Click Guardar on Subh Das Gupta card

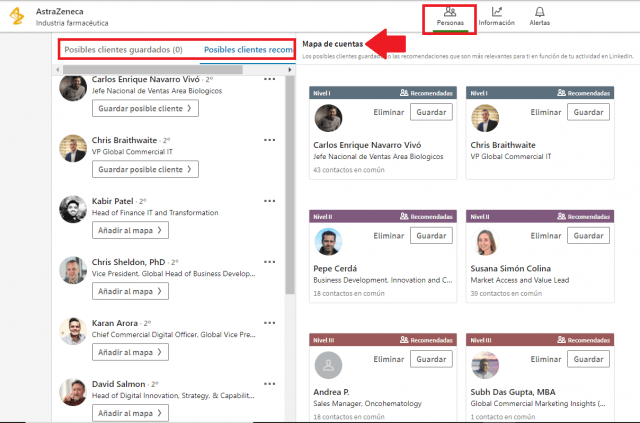pos(588,359)
